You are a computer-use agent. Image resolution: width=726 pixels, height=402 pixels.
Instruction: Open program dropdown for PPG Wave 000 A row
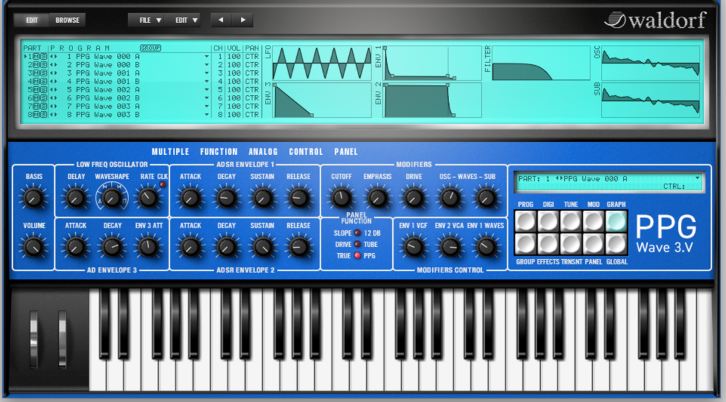click(207, 57)
